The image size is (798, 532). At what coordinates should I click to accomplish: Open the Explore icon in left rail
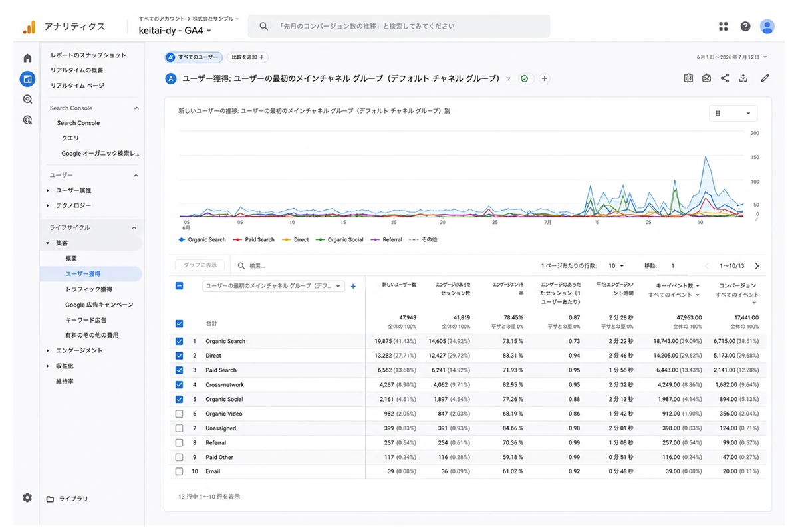tap(27, 99)
